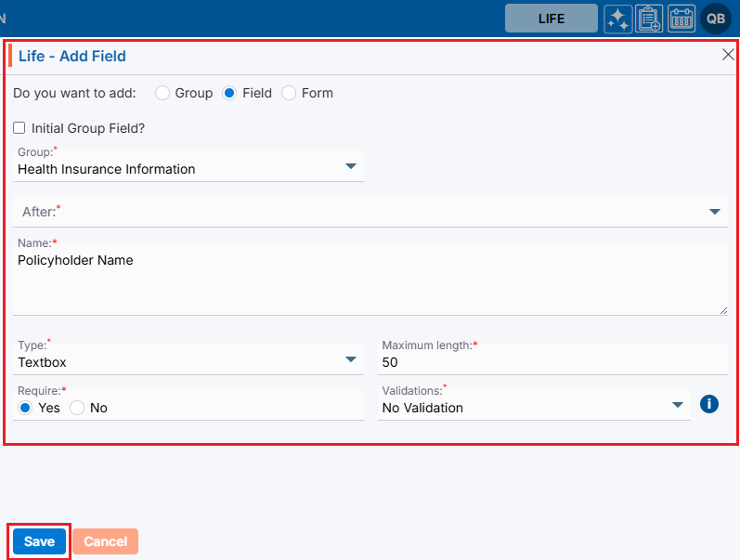Select the Group radio option
Viewport: 740px width, 560px height.
pyautogui.click(x=162, y=93)
